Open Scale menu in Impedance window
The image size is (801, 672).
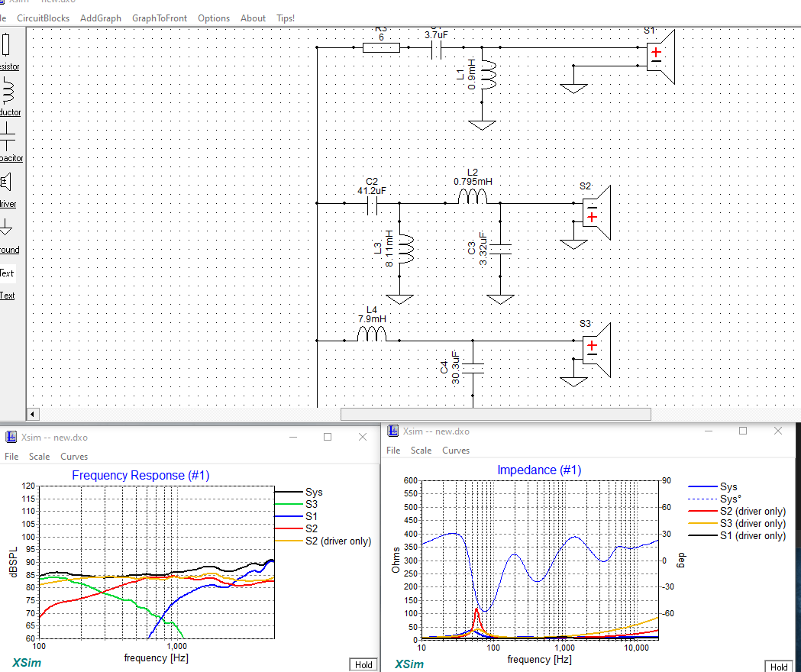[421, 451]
